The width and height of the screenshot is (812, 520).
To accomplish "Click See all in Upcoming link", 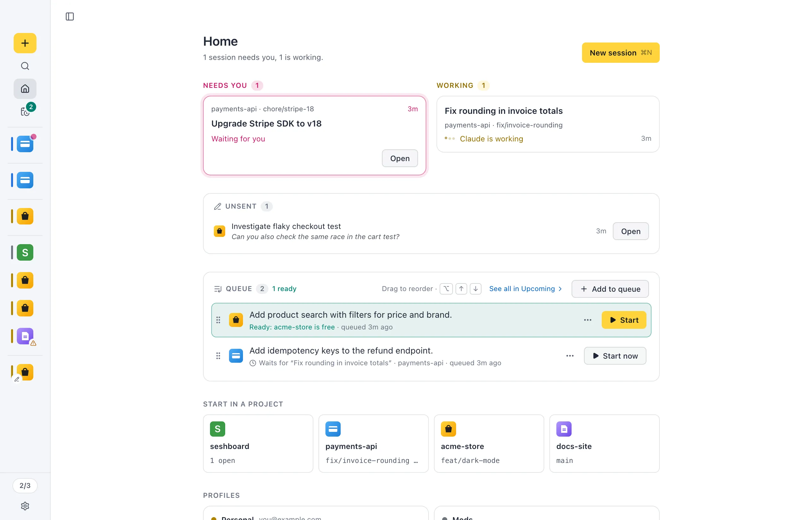I will point(525,289).
